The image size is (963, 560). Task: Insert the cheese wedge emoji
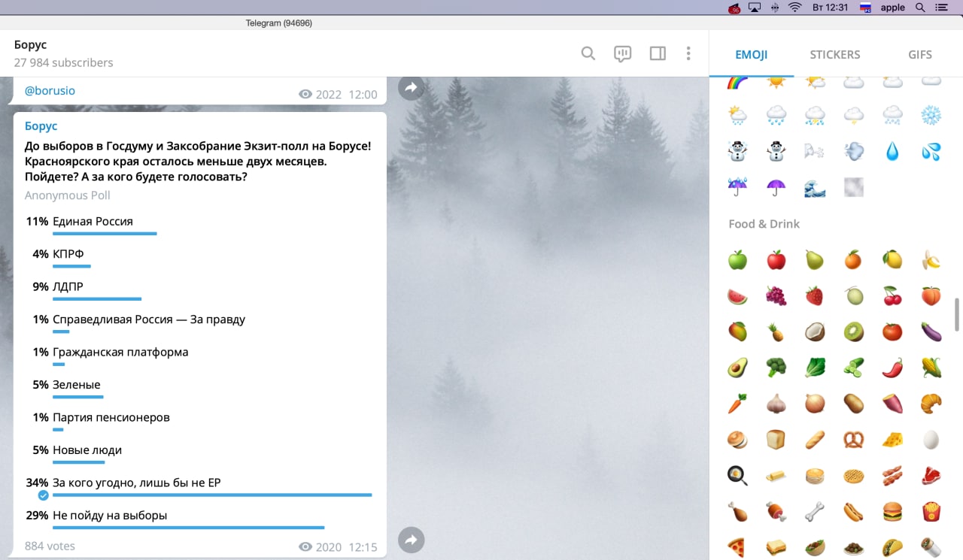pyautogui.click(x=892, y=439)
